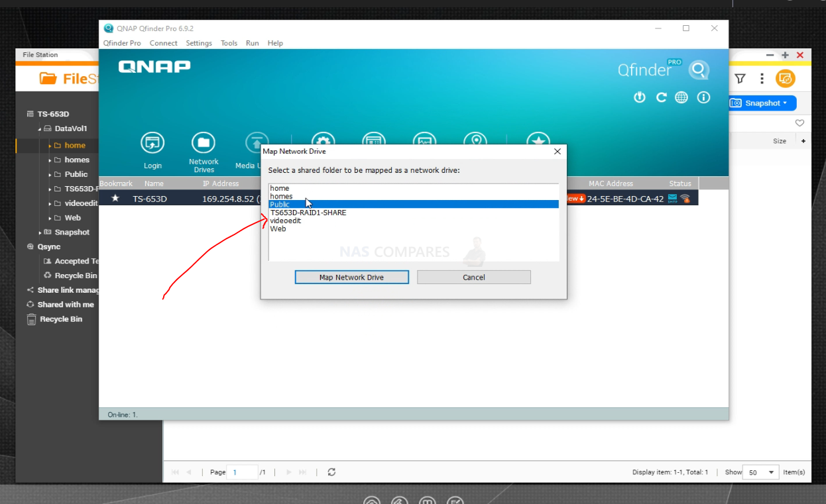Open the filter funnel in File Station
The height and width of the screenshot is (504, 826).
pos(740,79)
